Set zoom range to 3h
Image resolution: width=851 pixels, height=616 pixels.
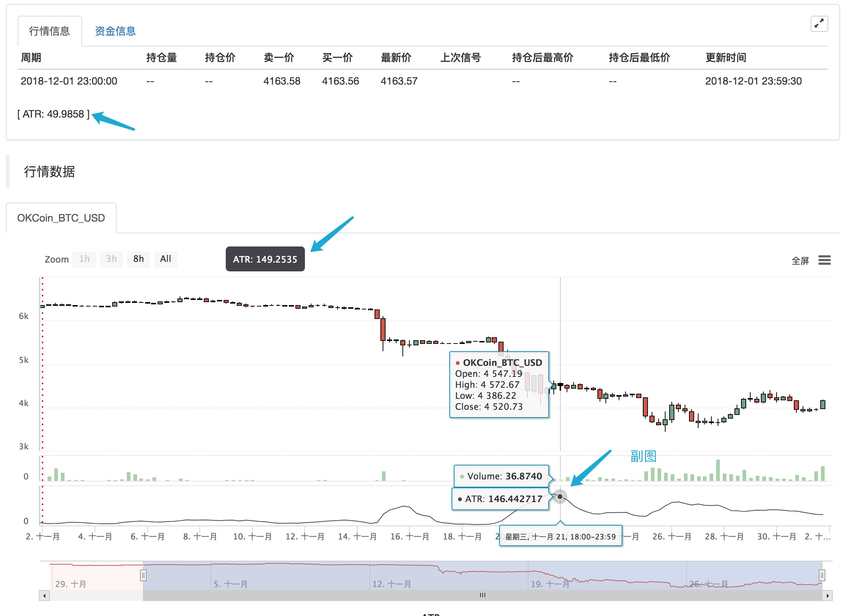(x=111, y=259)
